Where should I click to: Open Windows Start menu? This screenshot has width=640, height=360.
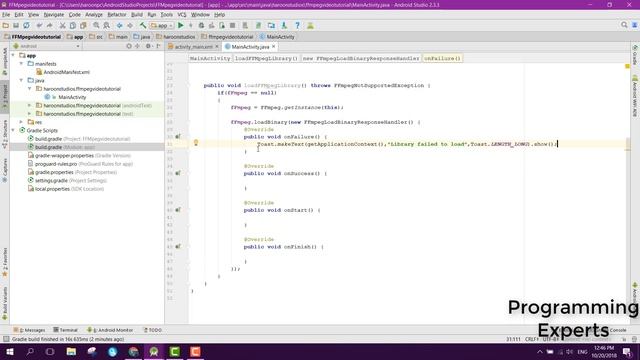coord(9,351)
